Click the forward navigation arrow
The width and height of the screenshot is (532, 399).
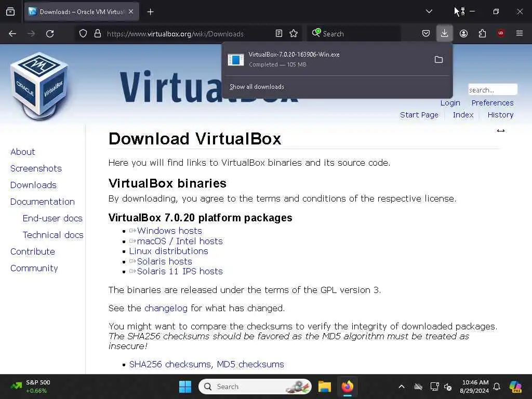31,34
